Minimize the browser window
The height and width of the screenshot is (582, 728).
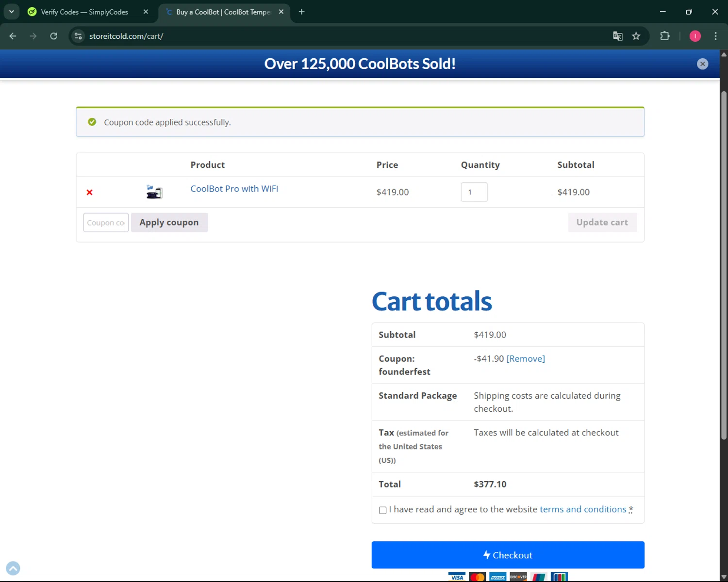click(x=662, y=12)
